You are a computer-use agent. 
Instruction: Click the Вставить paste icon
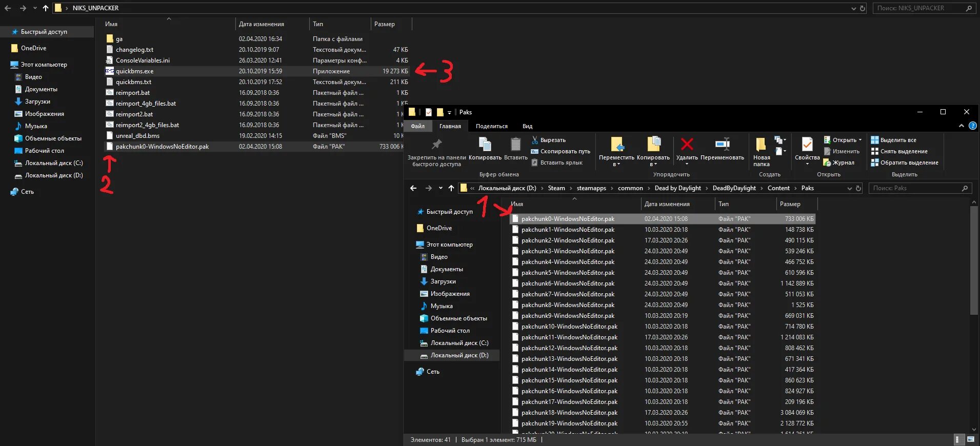tap(515, 144)
